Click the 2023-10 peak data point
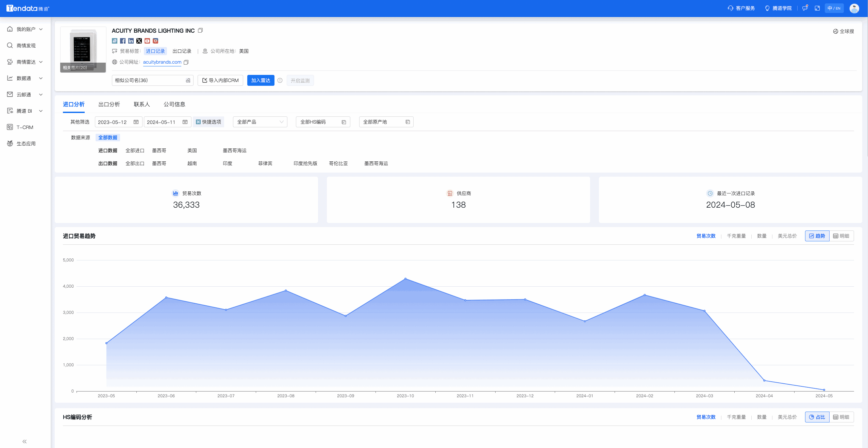The image size is (868, 448). point(405,279)
